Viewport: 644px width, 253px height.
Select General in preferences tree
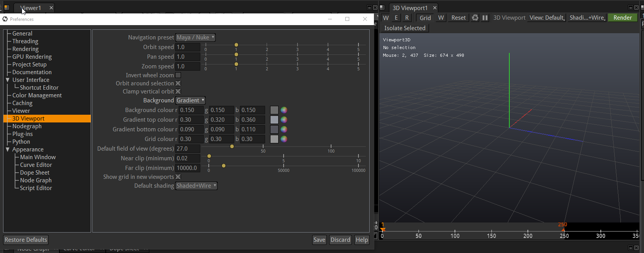coord(22,34)
